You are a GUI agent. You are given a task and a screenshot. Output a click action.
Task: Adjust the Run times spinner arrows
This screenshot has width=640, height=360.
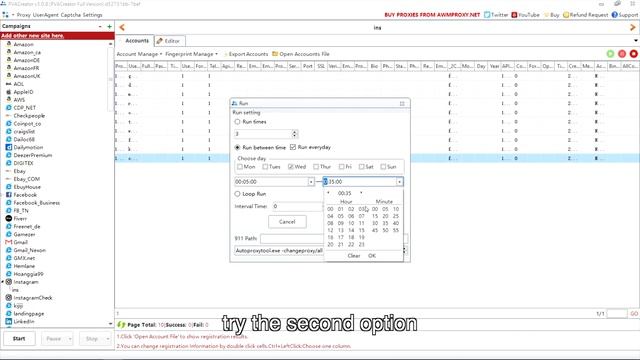click(x=295, y=134)
